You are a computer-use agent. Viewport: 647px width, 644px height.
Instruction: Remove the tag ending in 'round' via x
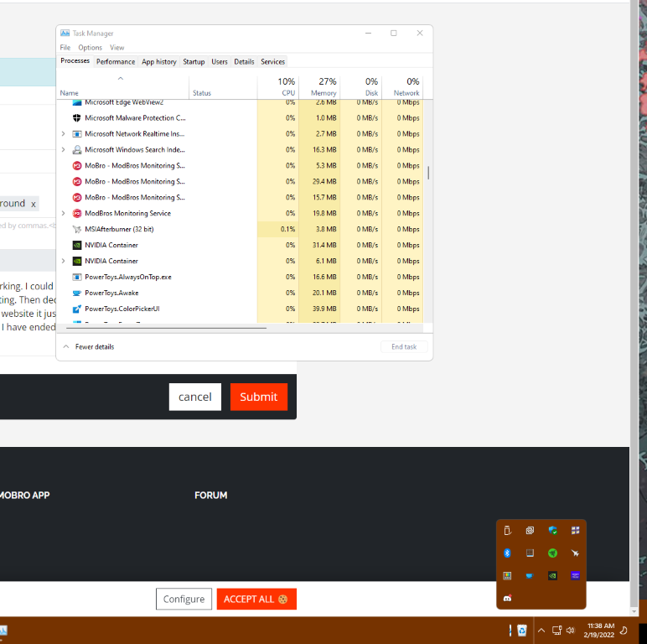tap(34, 205)
